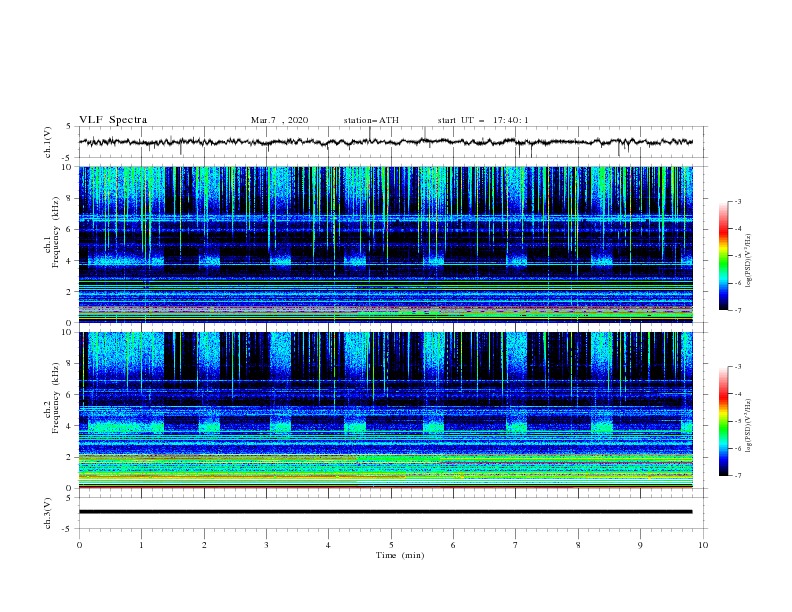Click the ch.1 frequency tick "4"
792x612 pixels.
(x=69, y=261)
